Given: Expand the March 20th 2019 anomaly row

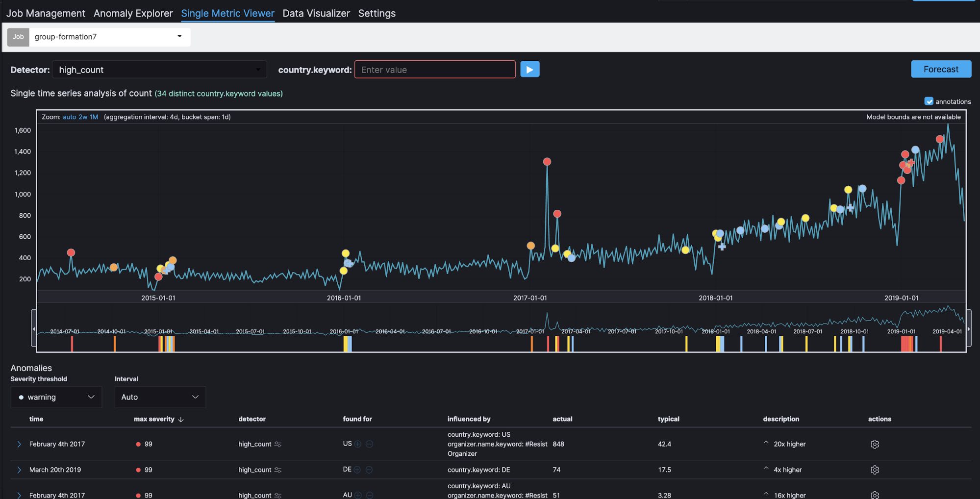Looking at the screenshot, I should (19, 470).
